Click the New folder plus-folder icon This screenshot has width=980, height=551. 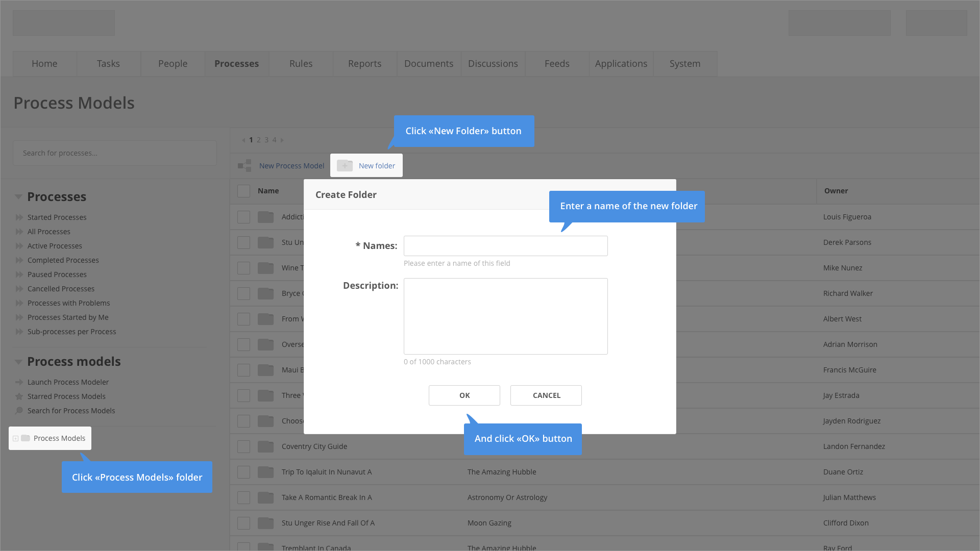point(345,165)
